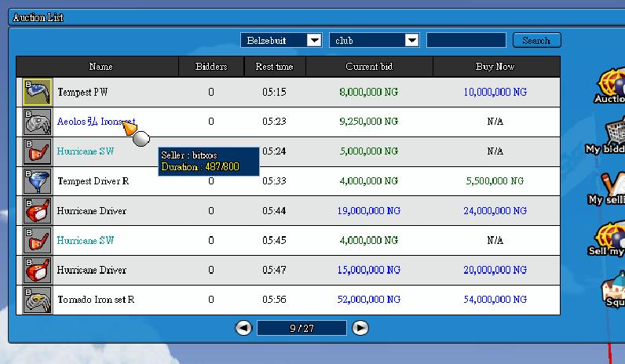The width and height of the screenshot is (625, 364).
Task: Click the Sell my item icon
Action: [x=611, y=238]
